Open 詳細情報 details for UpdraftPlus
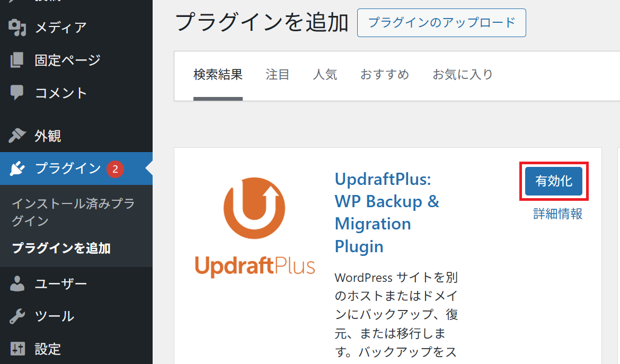 pyautogui.click(x=557, y=214)
